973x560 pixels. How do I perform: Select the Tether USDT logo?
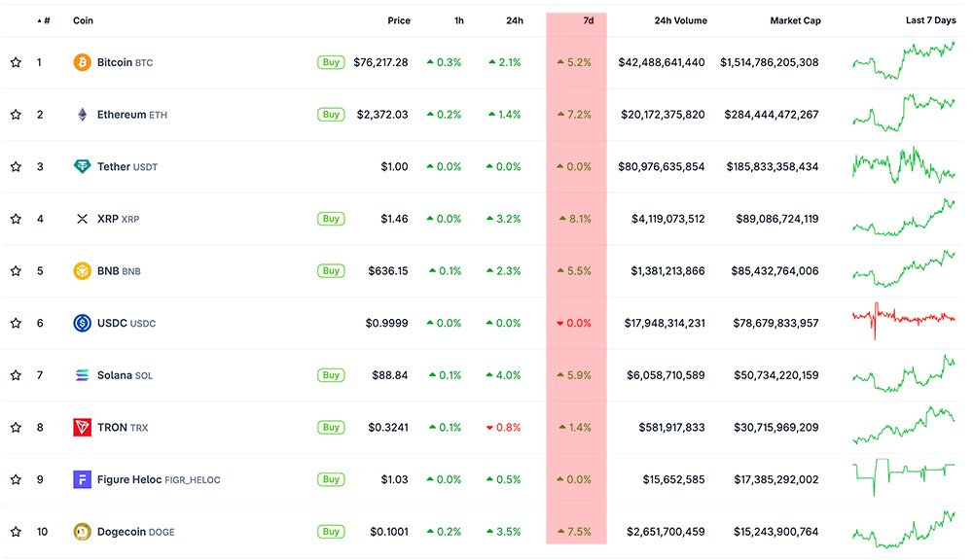tap(83, 166)
